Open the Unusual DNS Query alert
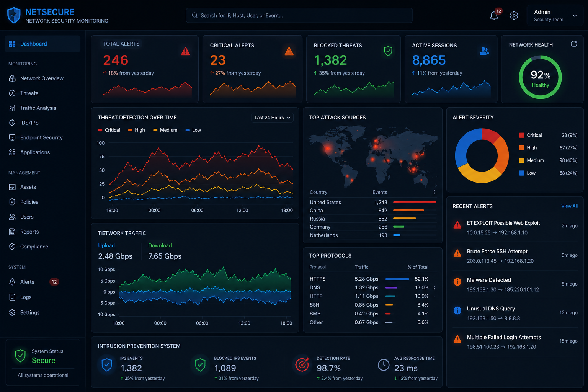This screenshot has width=588, height=392. 515,314
